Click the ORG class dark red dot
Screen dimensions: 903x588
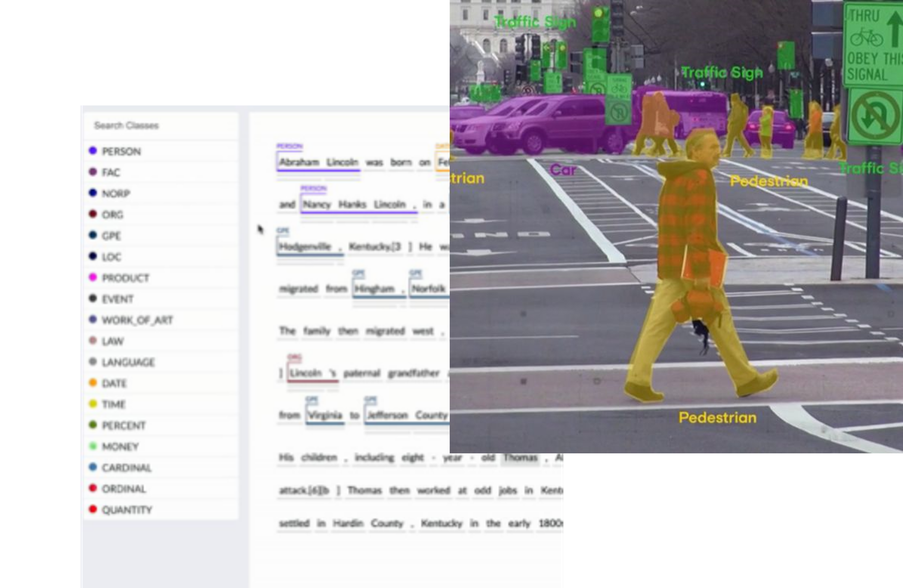93,214
